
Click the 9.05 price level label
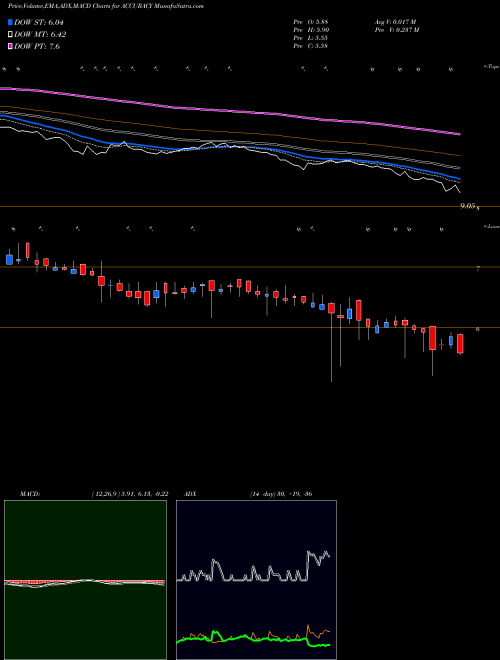pyautogui.click(x=468, y=206)
